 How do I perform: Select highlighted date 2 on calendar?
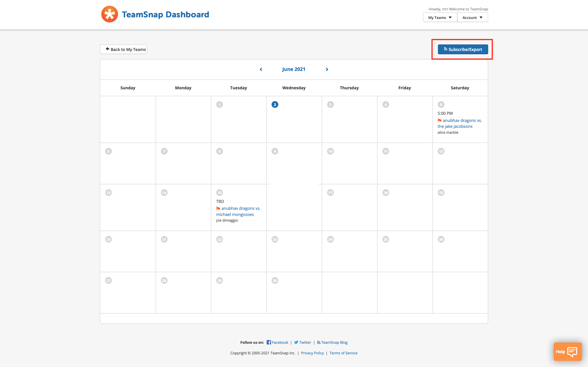(x=275, y=105)
